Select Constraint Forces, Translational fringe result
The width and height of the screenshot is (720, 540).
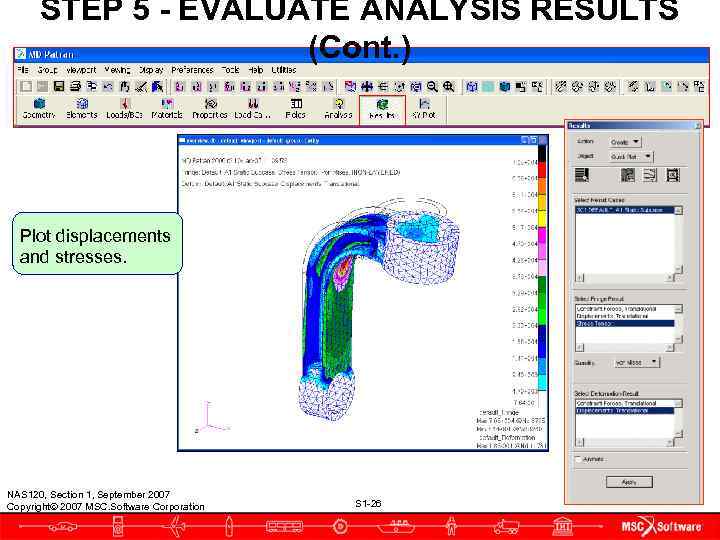[624, 309]
